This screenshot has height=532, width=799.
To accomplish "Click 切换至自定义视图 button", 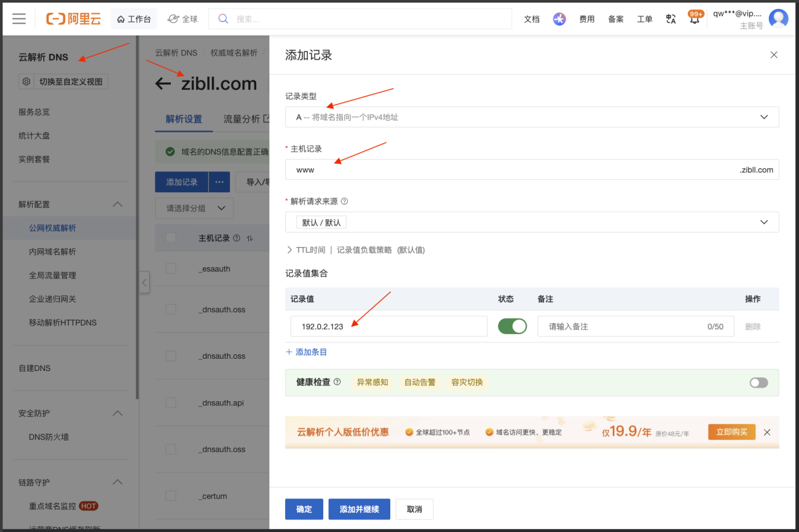I will click(71, 81).
